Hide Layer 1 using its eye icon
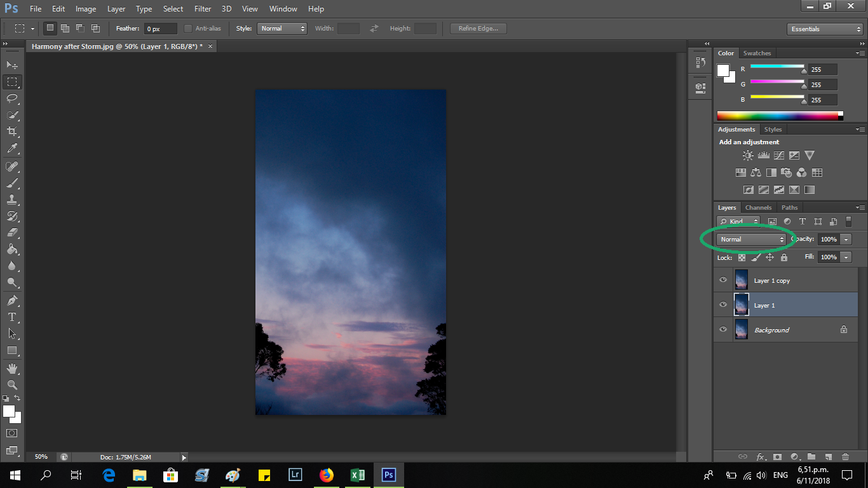The height and width of the screenshot is (488, 868). coord(722,305)
